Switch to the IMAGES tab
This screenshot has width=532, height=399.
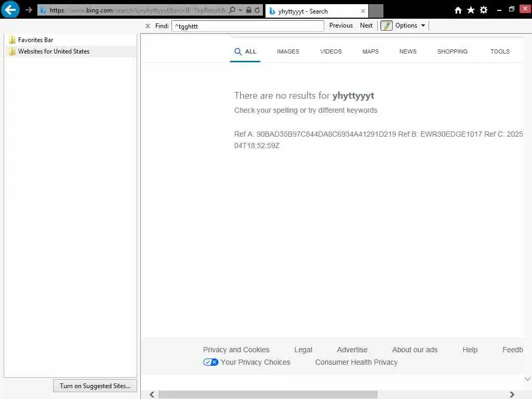288,51
